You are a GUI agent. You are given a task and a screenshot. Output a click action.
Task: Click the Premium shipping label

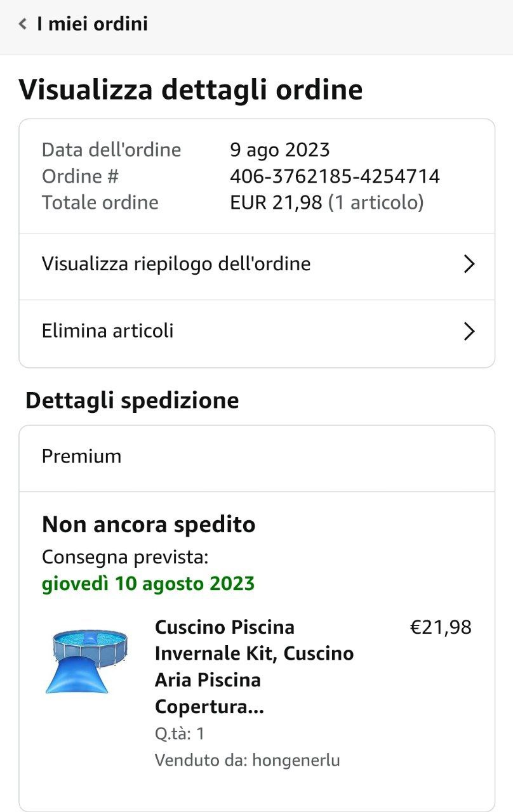pyautogui.click(x=81, y=456)
